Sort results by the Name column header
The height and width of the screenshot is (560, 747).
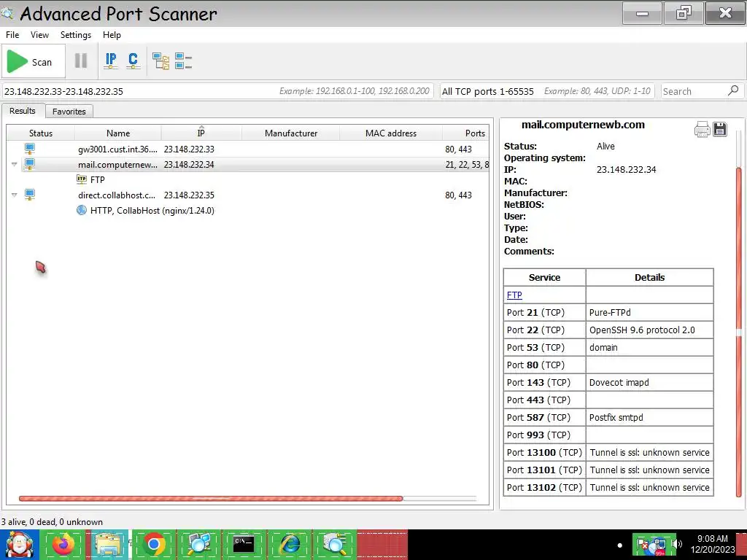click(x=118, y=133)
